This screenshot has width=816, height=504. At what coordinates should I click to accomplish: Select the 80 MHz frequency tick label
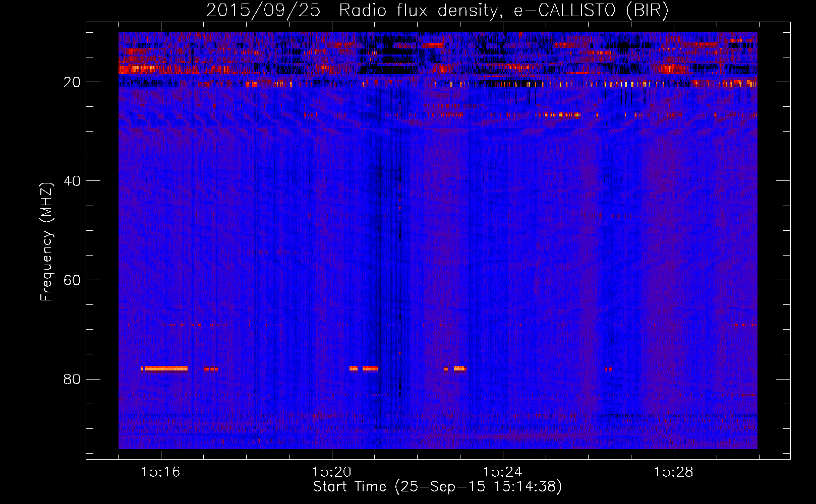pyautogui.click(x=73, y=379)
